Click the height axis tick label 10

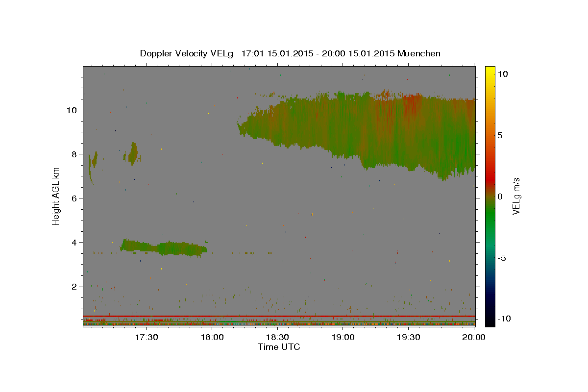(73, 110)
